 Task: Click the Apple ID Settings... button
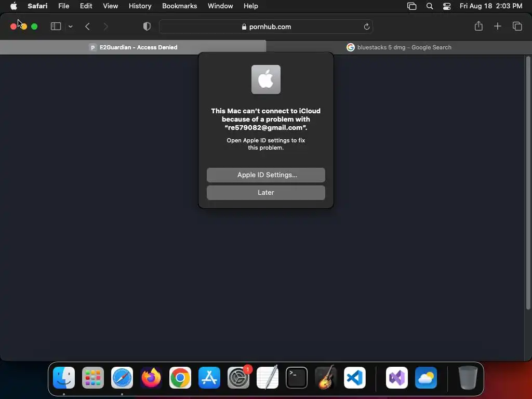coord(265,175)
